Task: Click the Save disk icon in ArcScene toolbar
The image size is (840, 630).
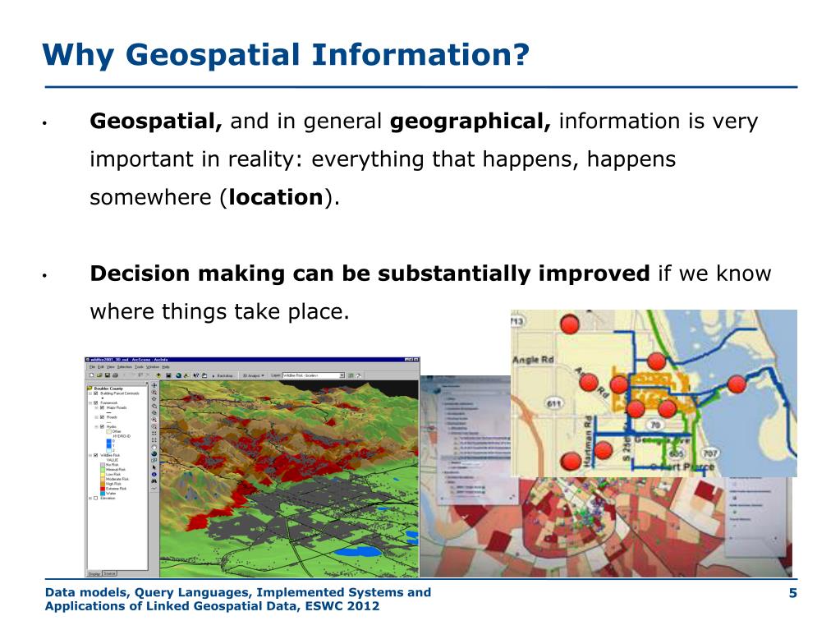Action: (107, 375)
